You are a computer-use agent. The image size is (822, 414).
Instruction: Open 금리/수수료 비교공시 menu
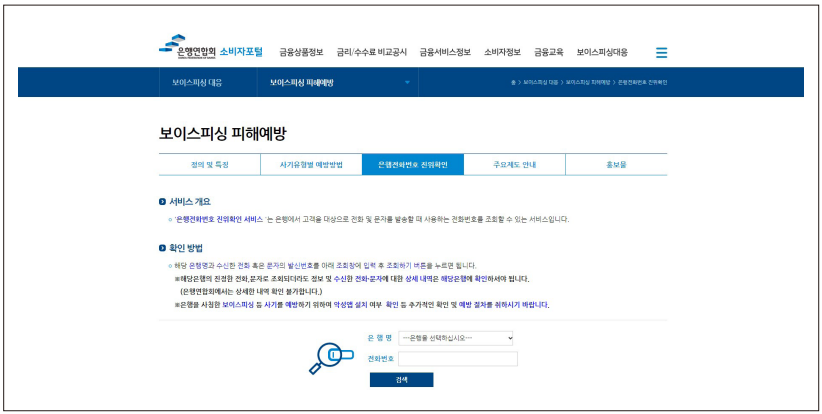[x=372, y=52]
